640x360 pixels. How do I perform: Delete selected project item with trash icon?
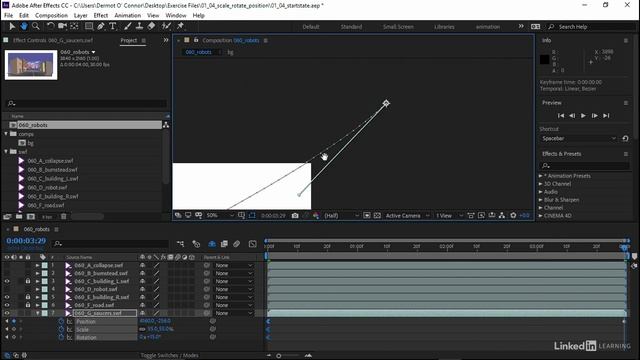[x=64, y=216]
